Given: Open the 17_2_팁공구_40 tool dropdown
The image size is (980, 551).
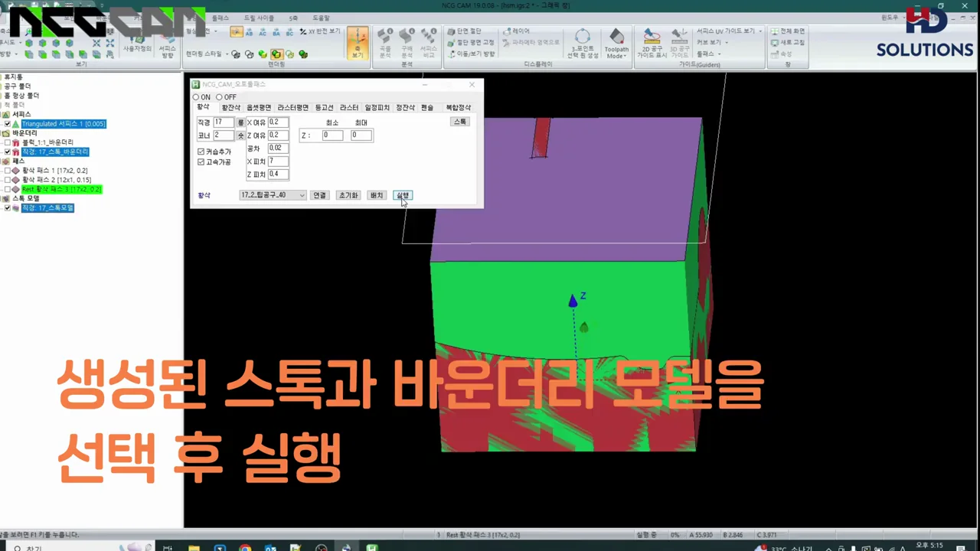Looking at the screenshot, I should pyautogui.click(x=273, y=195).
